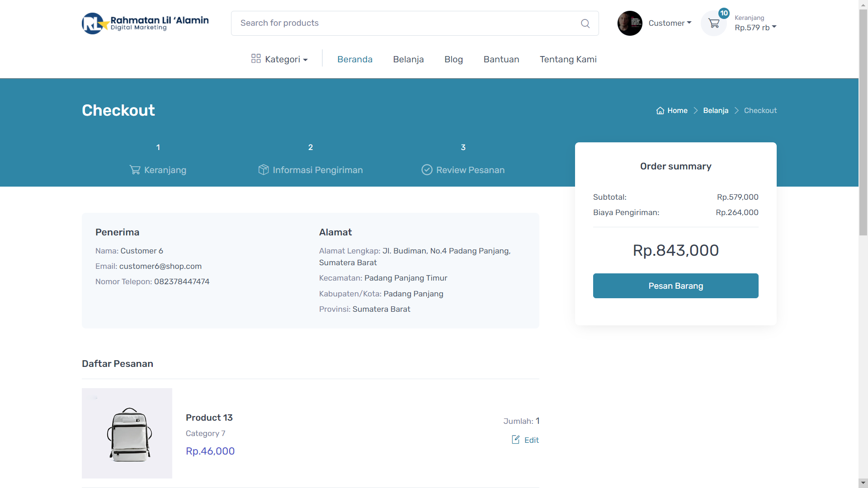Click the Informasi Pengiriman box icon
The width and height of the screenshot is (868, 488).
click(x=263, y=170)
